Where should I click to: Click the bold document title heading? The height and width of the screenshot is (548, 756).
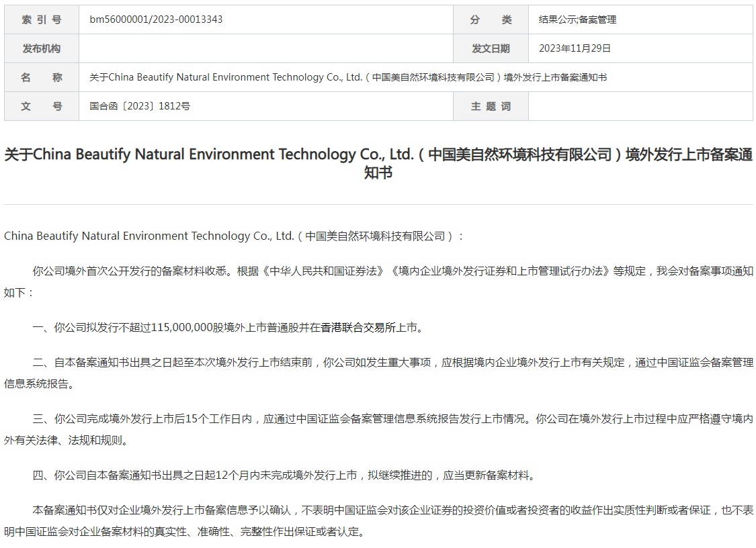tap(378, 163)
